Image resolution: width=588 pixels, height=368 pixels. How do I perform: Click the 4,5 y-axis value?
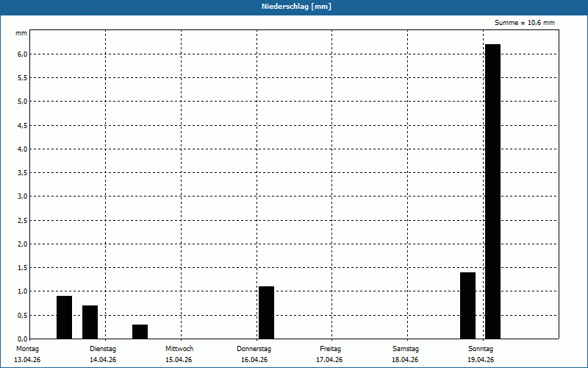click(23, 125)
